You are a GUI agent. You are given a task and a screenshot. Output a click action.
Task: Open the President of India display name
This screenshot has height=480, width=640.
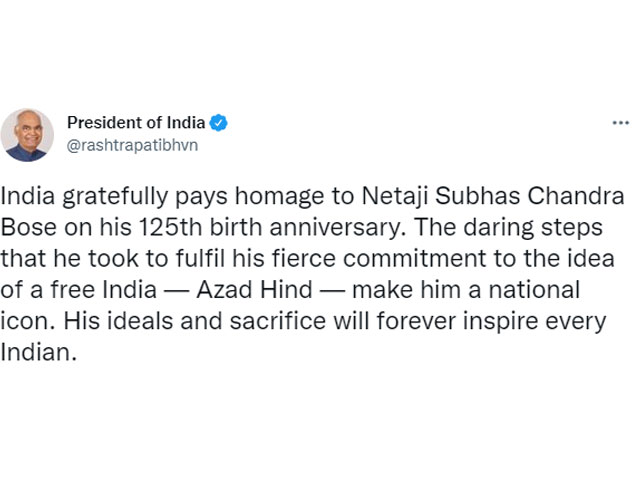pyautogui.click(x=136, y=122)
